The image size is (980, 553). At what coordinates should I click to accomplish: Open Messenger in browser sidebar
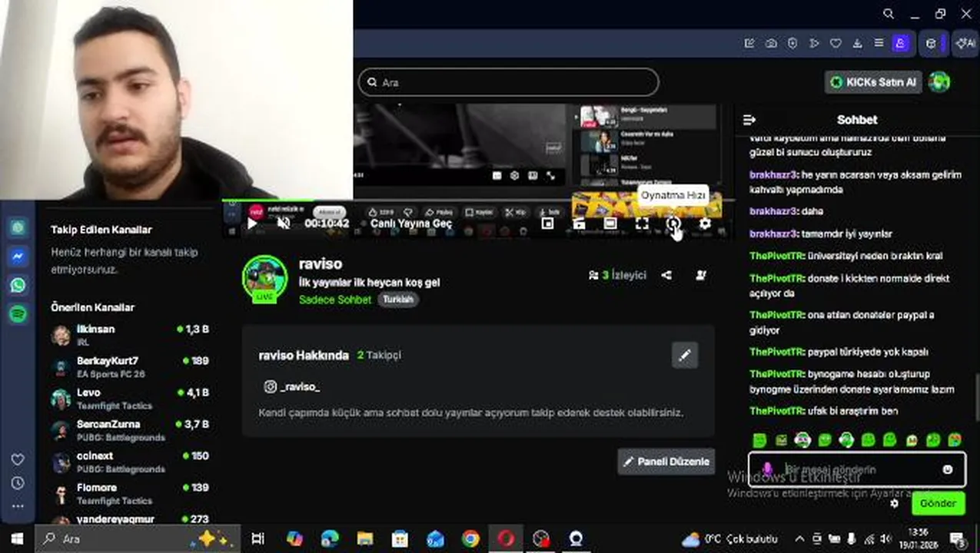[18, 257]
